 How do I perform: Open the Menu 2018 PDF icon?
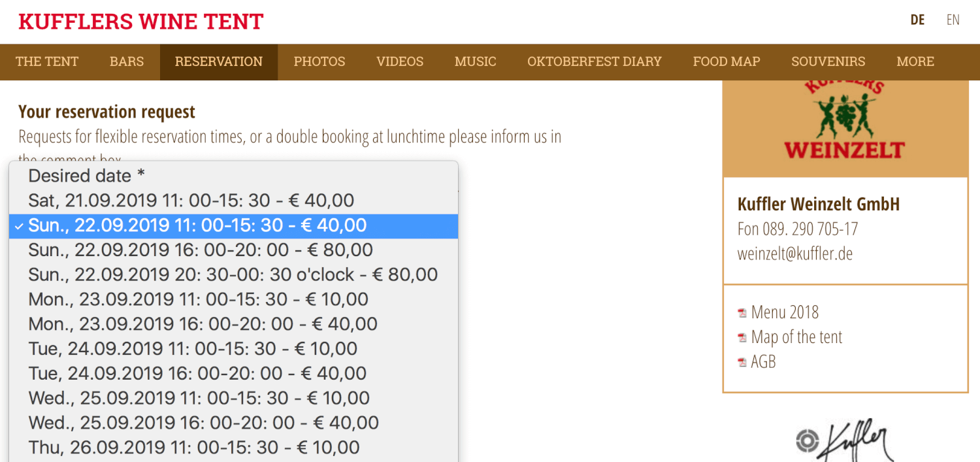pos(742,313)
